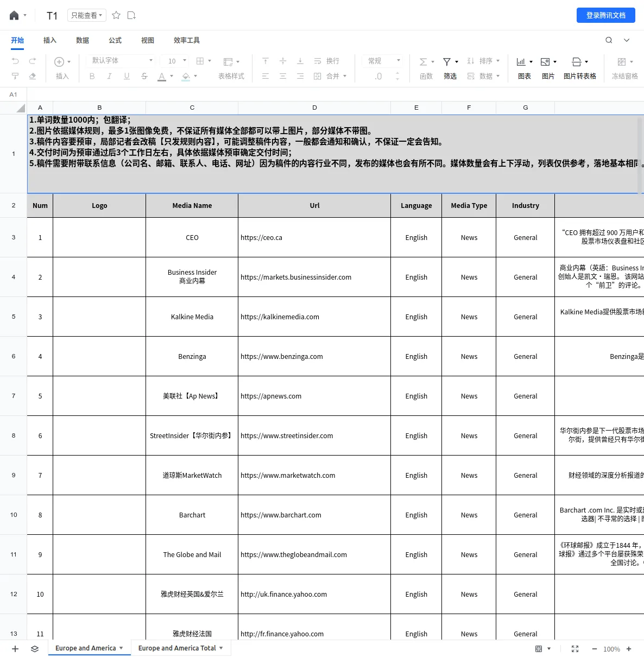Toggle strikethrough formatting
This screenshot has height=657, width=644.
point(144,76)
